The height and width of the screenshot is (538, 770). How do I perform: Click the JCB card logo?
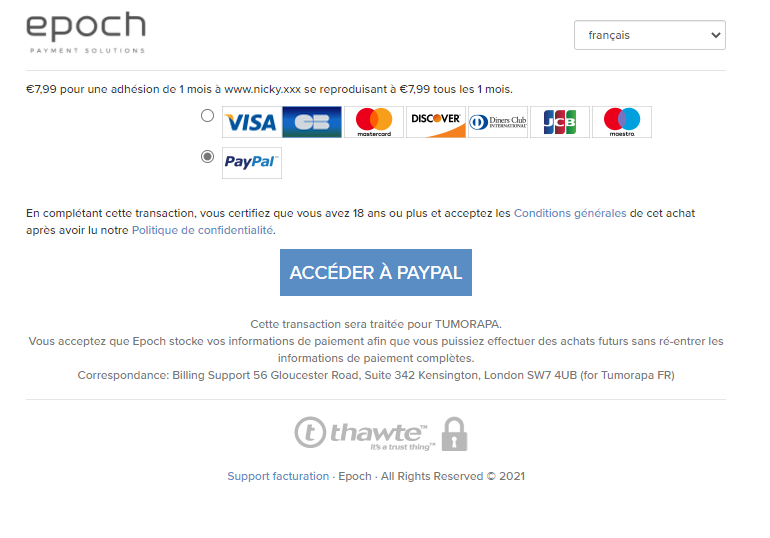(560, 122)
